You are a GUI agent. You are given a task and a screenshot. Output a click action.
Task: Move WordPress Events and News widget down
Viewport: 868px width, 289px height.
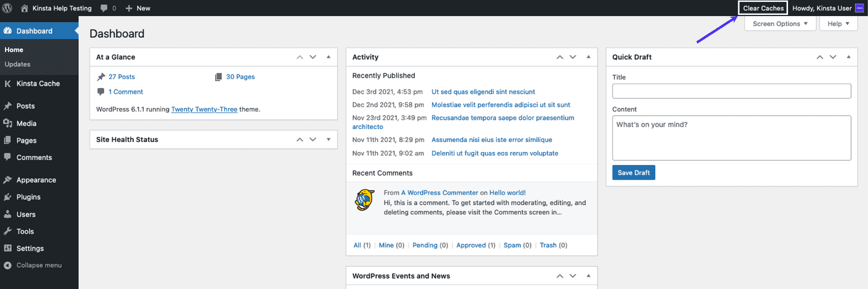(x=573, y=276)
